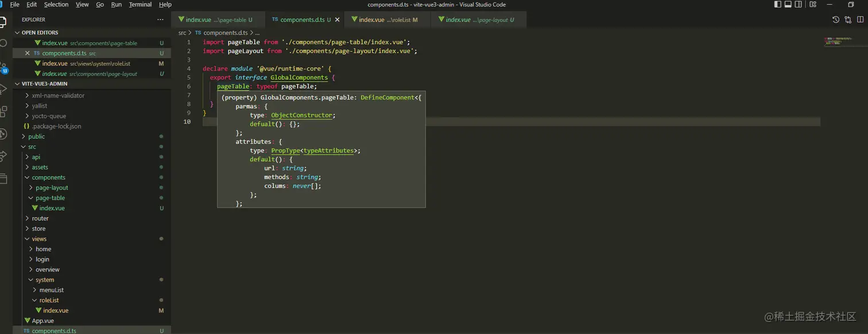Screen dimensions: 868x334
Task: Open the Extensions activity bar icon
Action: click(x=3, y=112)
